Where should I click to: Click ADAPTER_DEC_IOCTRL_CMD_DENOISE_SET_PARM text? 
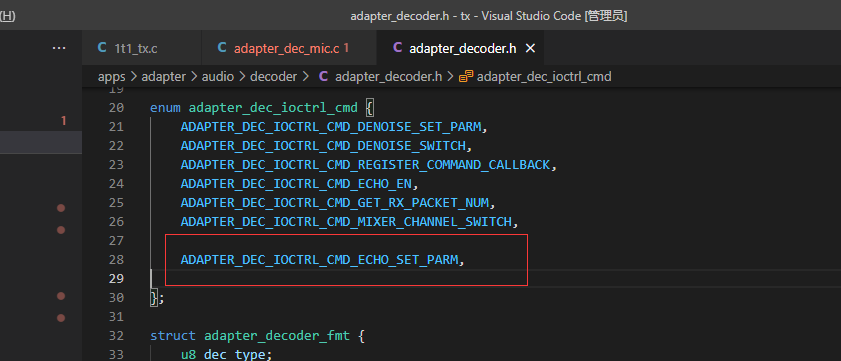[331, 127]
